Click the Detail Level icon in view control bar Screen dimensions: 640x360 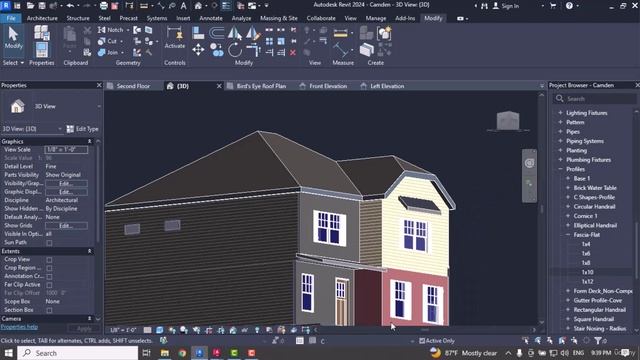point(147,330)
